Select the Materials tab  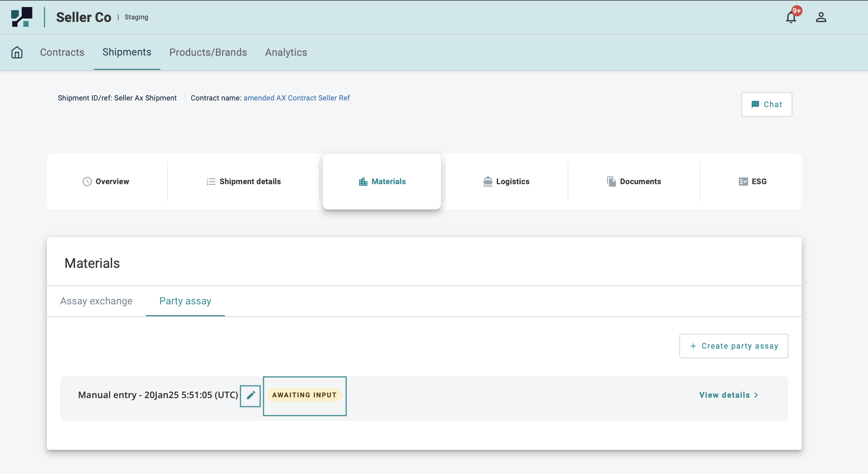click(382, 182)
